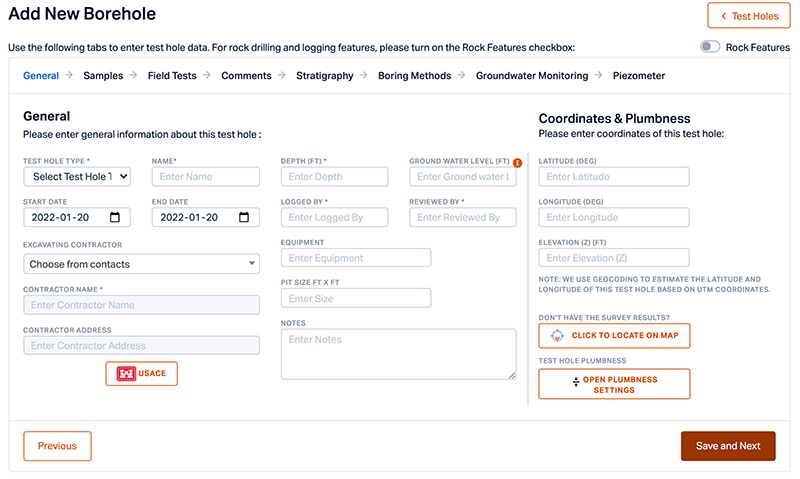Click the Equipment input field
This screenshot has height=479, width=800.
[x=356, y=258]
